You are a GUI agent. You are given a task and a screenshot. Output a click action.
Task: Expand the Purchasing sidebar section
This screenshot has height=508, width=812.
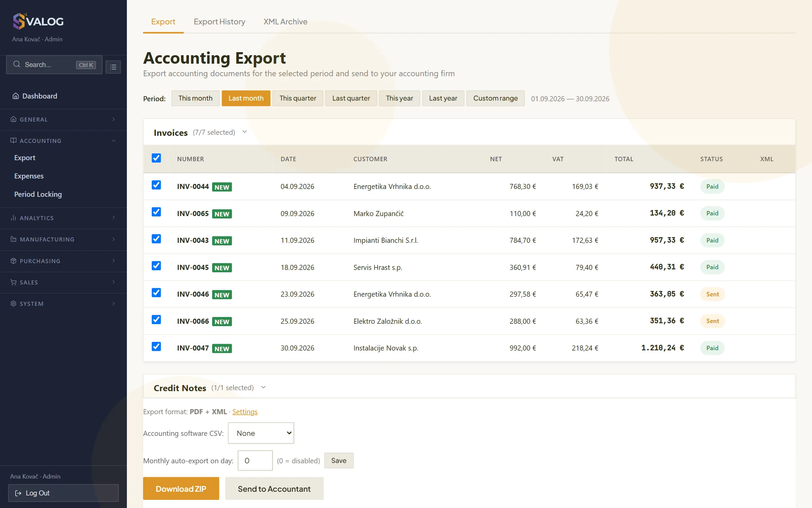pyautogui.click(x=63, y=261)
